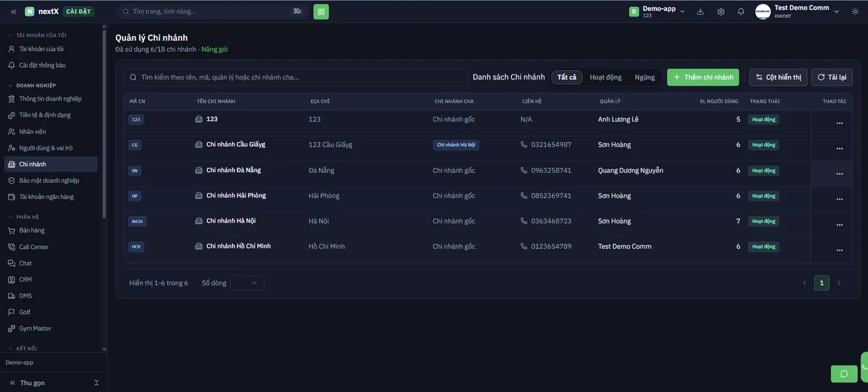Open settings gear icon in header
Screen dimensions: 868x392
pyautogui.click(x=721, y=12)
